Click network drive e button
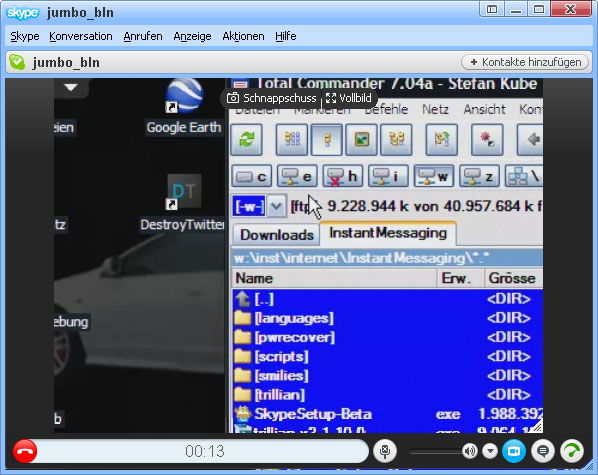Viewport: 598px width, 475px height. click(297, 176)
